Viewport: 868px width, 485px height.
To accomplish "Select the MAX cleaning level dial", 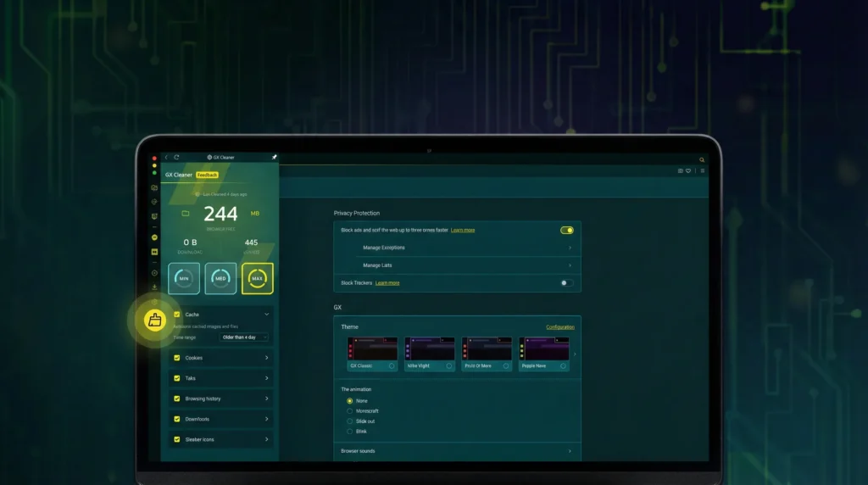I will pyautogui.click(x=258, y=278).
